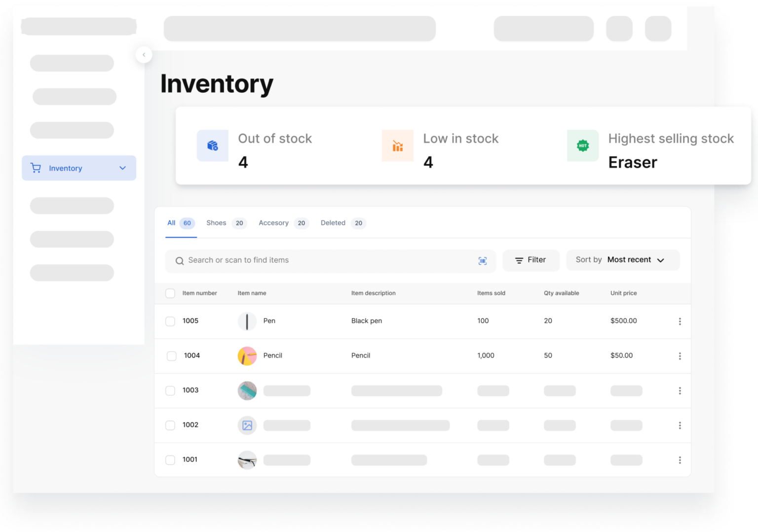This screenshot has width=758, height=532.
Task: Select the header checkbox to select all items
Action: pyautogui.click(x=170, y=293)
